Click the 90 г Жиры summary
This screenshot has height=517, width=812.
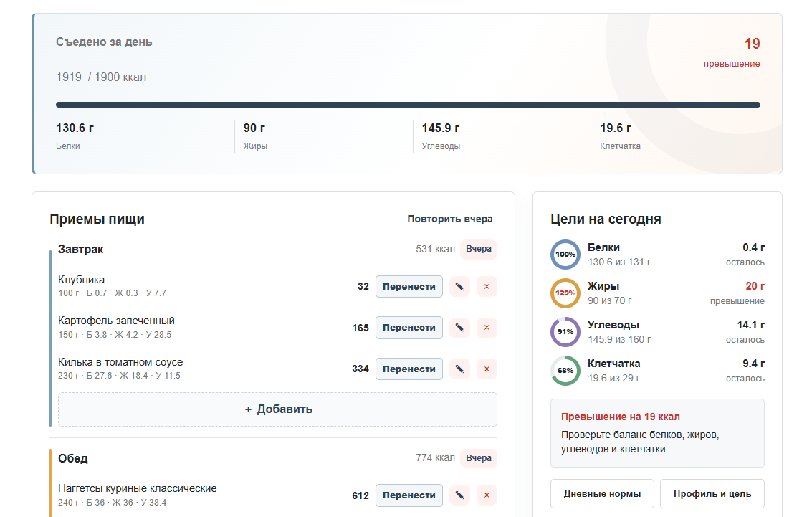255,136
